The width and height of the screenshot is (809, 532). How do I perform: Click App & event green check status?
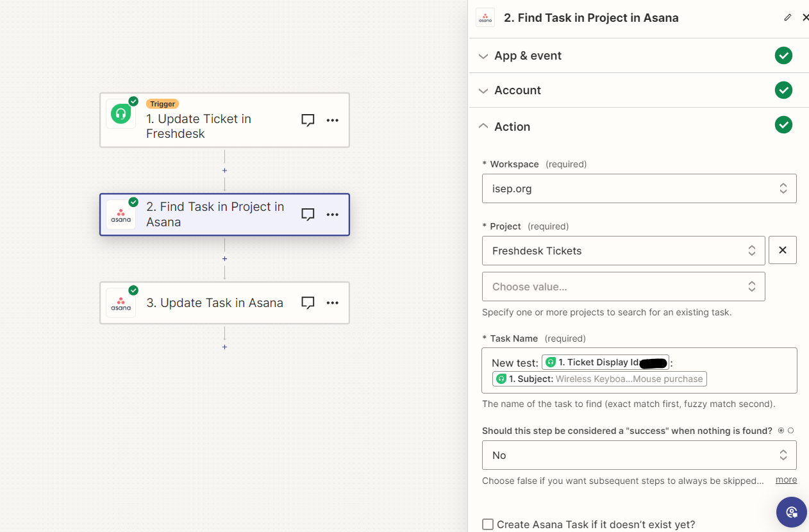click(783, 56)
